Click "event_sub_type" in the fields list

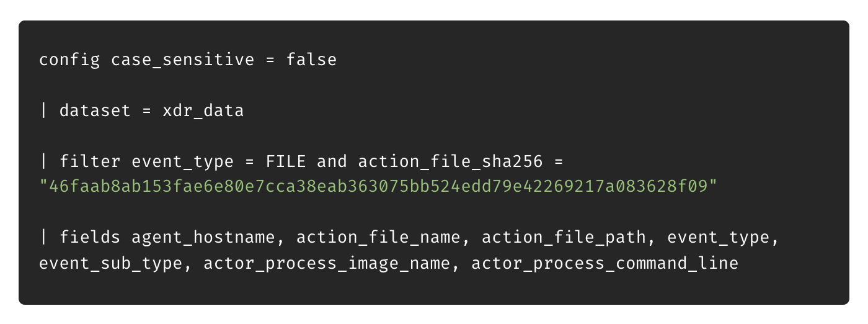[110, 263]
